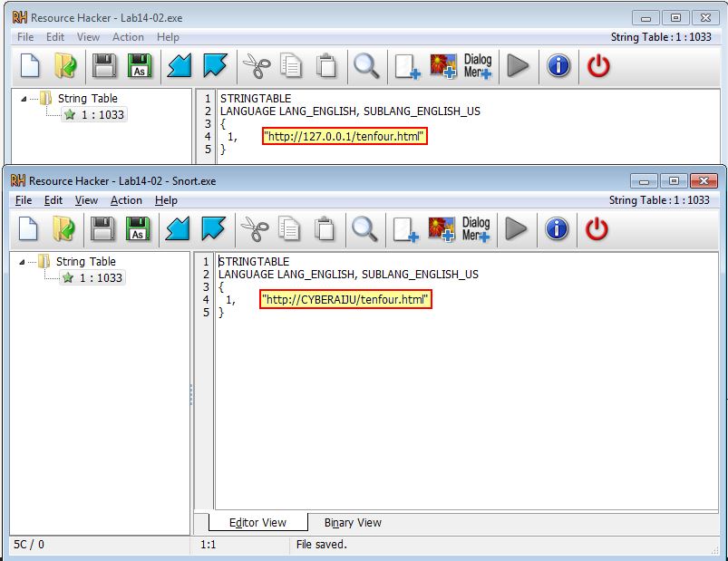Viewport: 728px width, 561px height.
Task: Save As icon in Lab14-02.exe window
Action: 140,66
